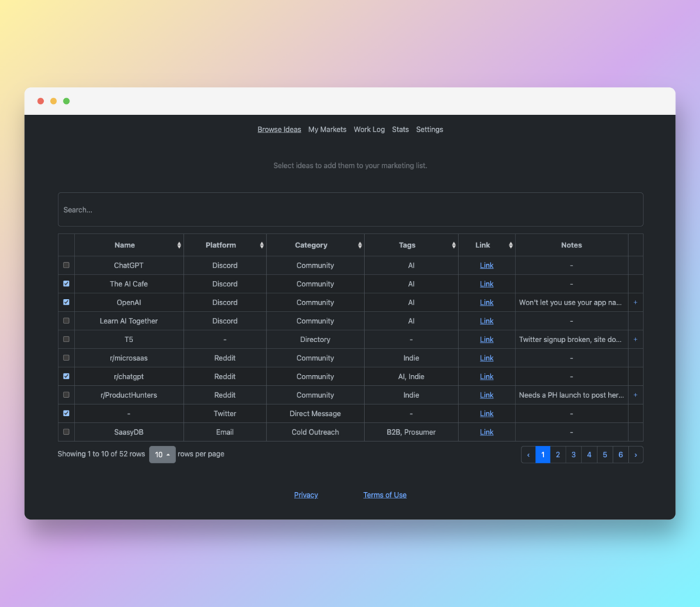Open the Twitter row Link

pos(487,413)
